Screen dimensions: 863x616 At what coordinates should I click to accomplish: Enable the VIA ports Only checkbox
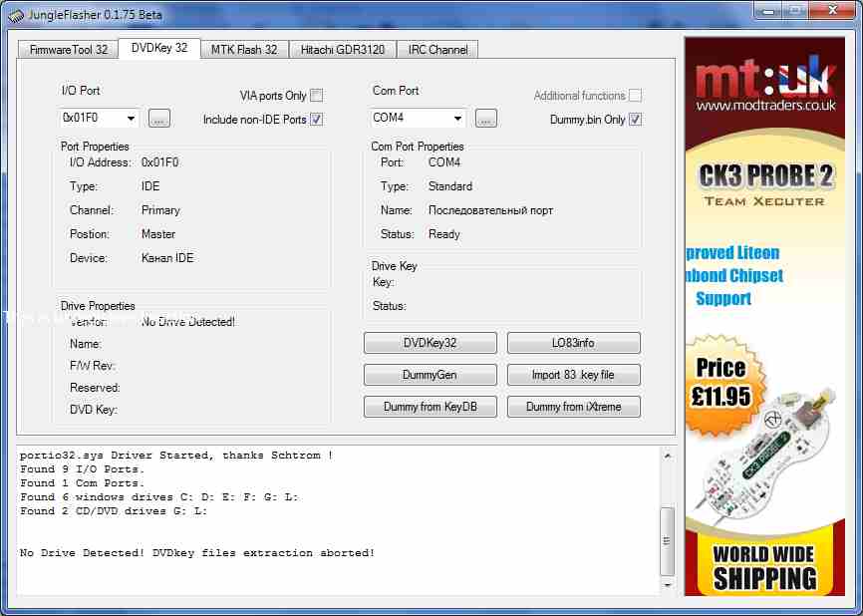[x=316, y=96]
